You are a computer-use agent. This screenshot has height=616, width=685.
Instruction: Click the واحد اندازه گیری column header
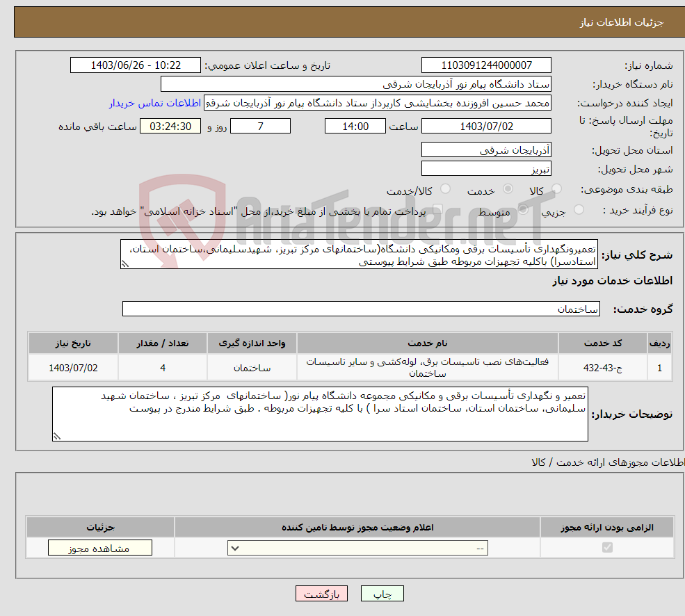pyautogui.click(x=252, y=343)
